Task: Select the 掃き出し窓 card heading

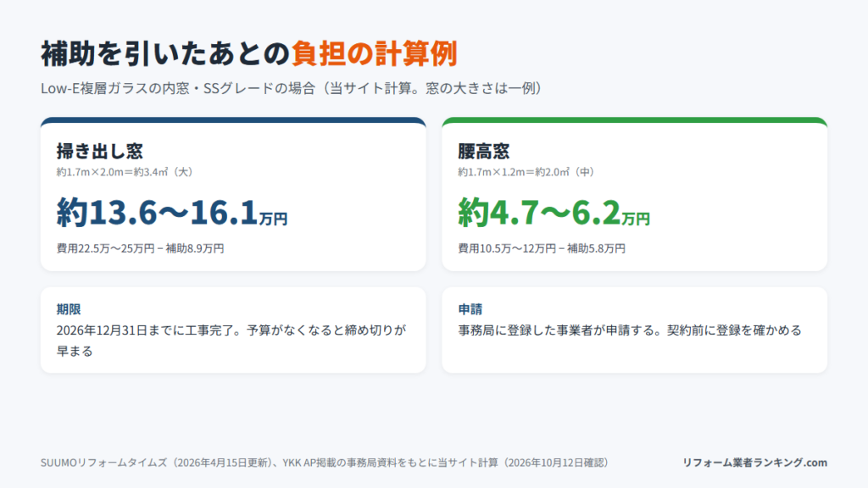Action: [100, 151]
